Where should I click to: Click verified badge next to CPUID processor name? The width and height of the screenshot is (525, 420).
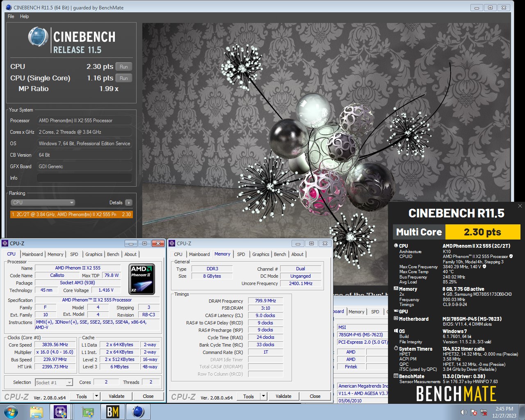[511, 256]
